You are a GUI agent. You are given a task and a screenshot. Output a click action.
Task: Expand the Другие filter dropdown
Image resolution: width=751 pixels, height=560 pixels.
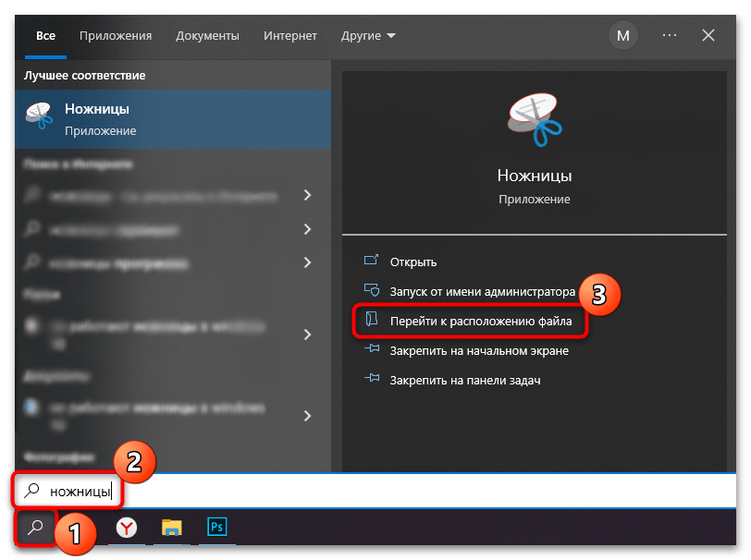click(367, 36)
